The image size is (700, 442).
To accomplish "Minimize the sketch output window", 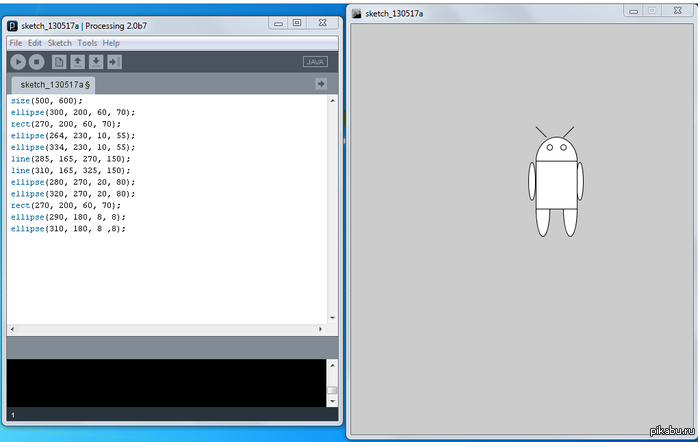I will 633,11.
